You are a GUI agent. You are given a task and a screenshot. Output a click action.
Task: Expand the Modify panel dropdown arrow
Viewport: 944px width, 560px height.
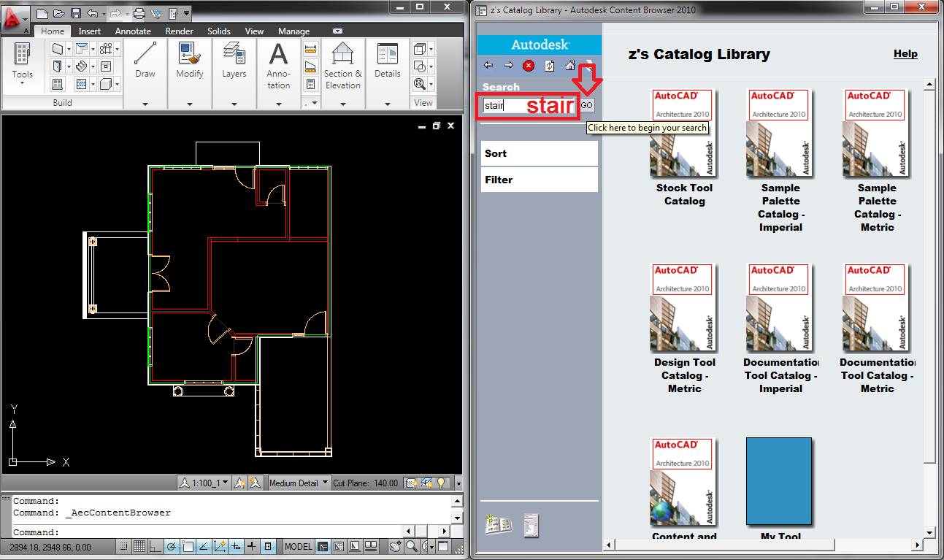(x=190, y=104)
